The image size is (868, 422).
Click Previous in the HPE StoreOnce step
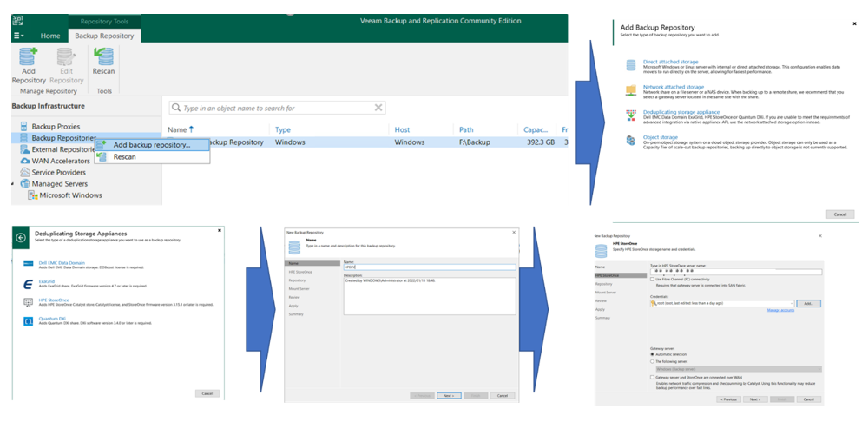(728, 399)
